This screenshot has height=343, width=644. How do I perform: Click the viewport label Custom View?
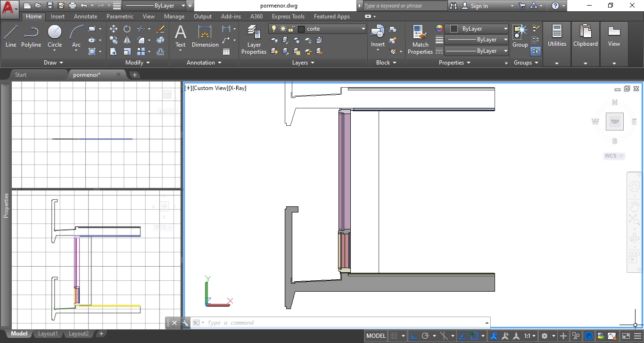pyautogui.click(x=210, y=88)
